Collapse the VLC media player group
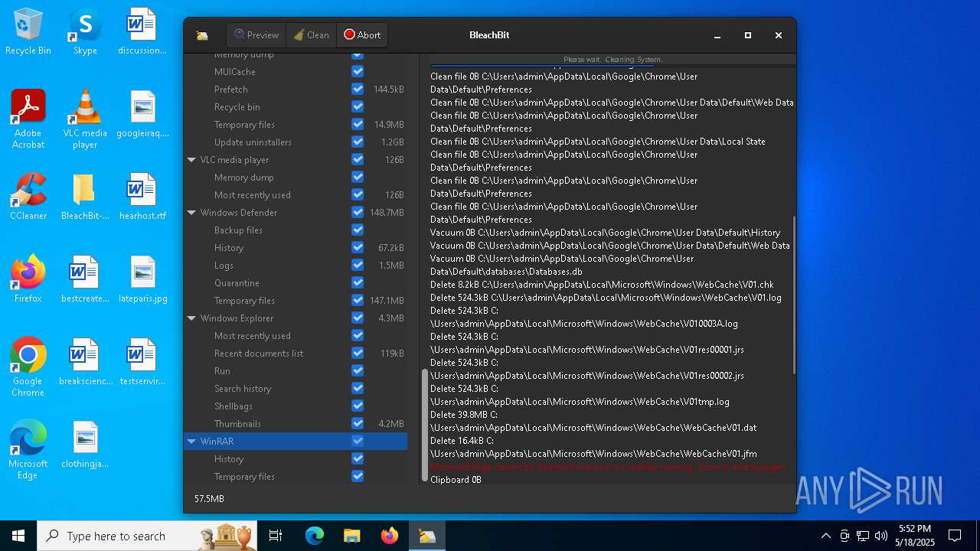 [191, 160]
